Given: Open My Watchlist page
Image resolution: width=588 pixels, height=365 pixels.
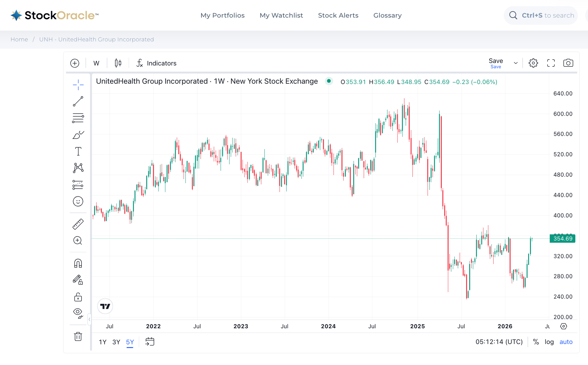Looking at the screenshot, I should pos(281,15).
